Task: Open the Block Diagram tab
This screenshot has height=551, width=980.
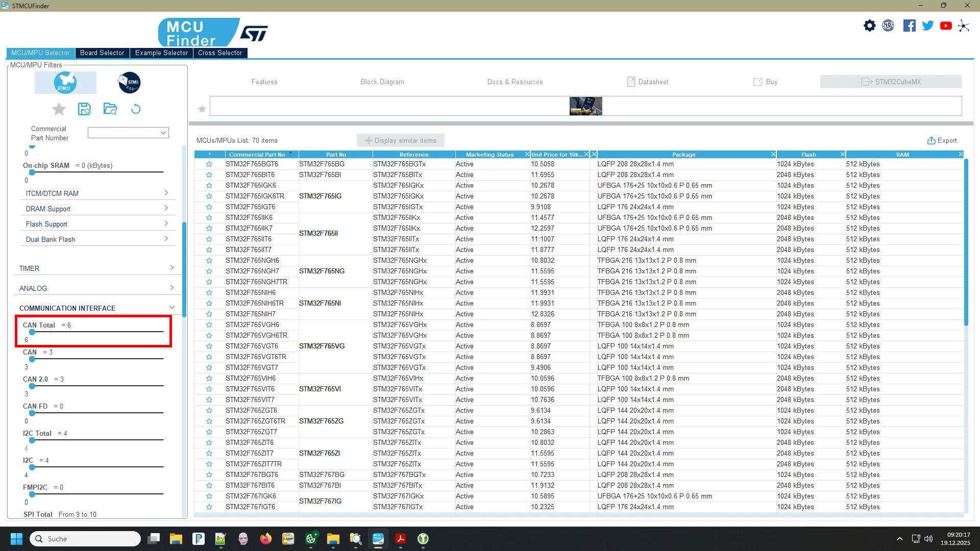Action: [382, 82]
